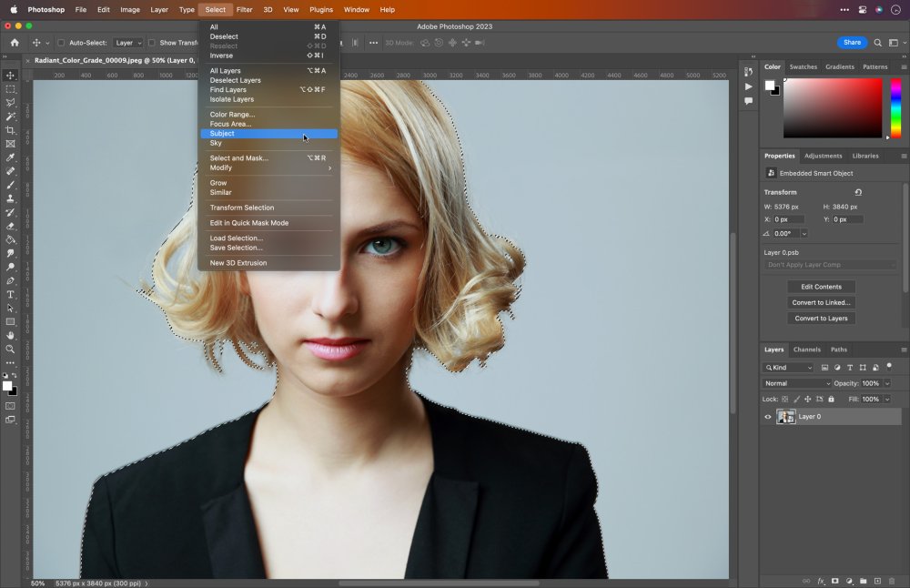The height and width of the screenshot is (588, 910).
Task: Open the Normal blend mode dropdown
Action: point(797,383)
